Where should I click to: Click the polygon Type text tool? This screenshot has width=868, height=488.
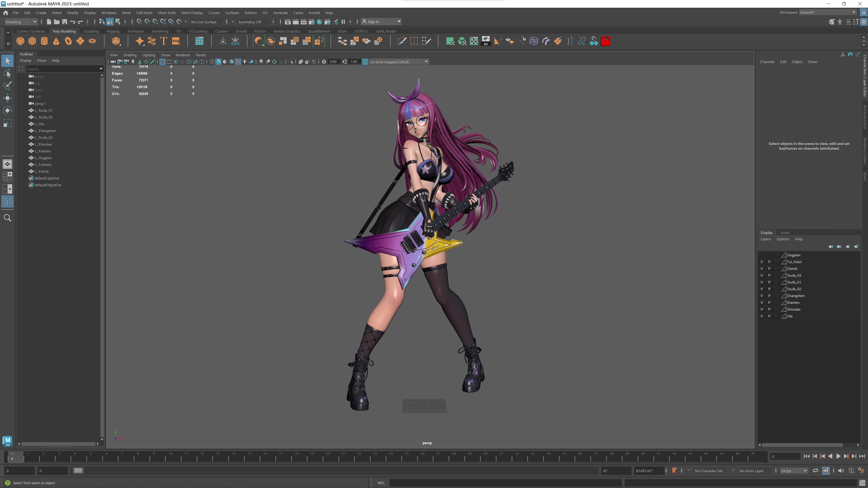pyautogui.click(x=163, y=41)
